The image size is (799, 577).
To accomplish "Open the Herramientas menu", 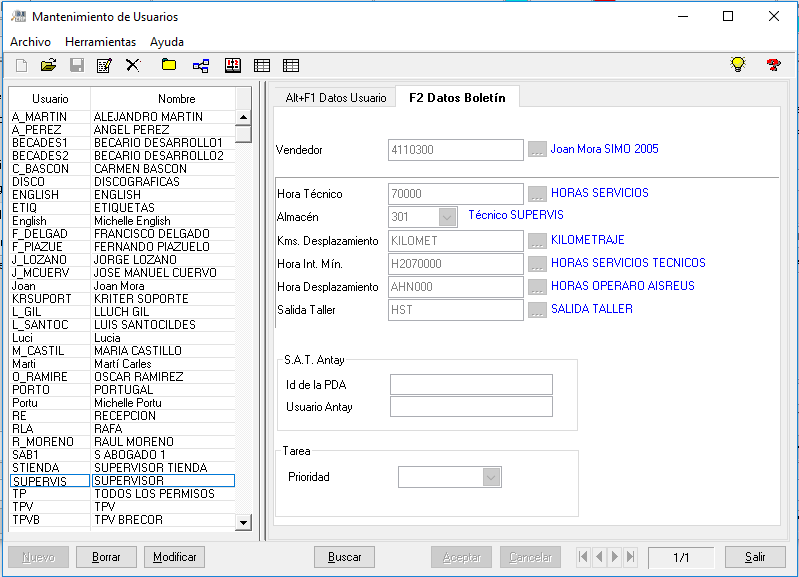I will (100, 42).
